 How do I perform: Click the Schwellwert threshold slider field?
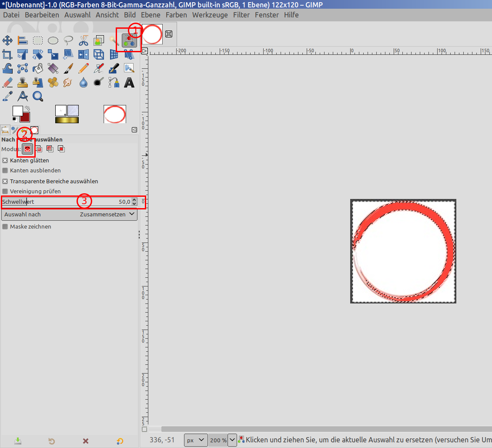(65, 202)
